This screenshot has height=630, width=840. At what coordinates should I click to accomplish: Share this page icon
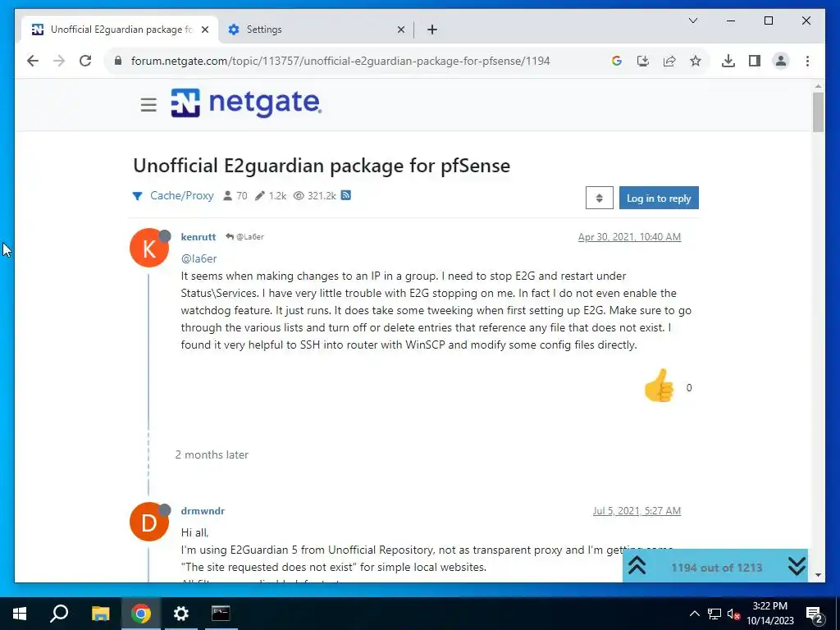[x=669, y=61]
